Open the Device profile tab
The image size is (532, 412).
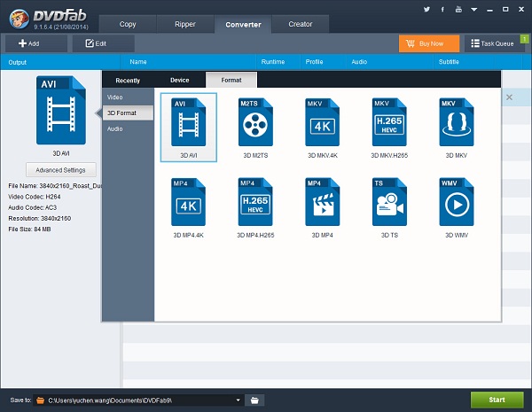(179, 80)
